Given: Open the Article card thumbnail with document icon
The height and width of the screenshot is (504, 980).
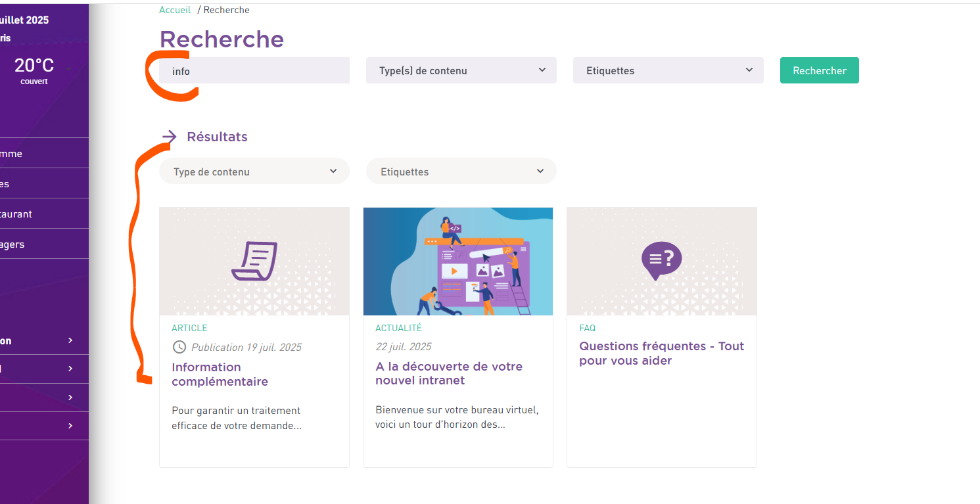Looking at the screenshot, I should coord(254,262).
